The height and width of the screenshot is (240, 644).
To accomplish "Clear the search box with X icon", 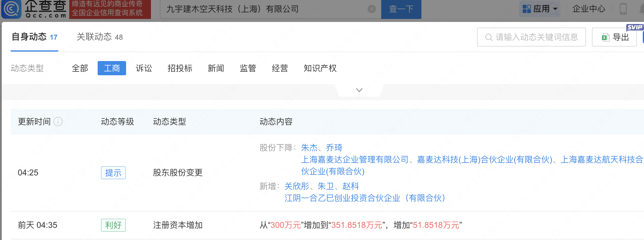I will click(x=371, y=9).
